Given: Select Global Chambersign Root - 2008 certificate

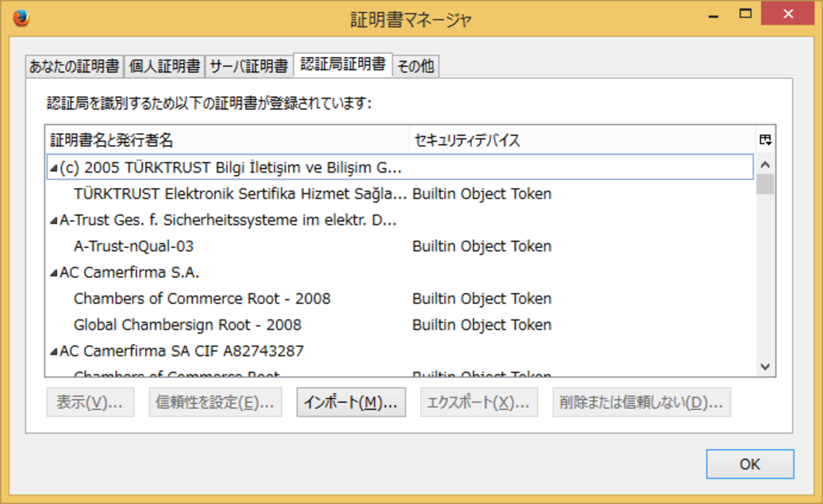Looking at the screenshot, I should (x=187, y=325).
